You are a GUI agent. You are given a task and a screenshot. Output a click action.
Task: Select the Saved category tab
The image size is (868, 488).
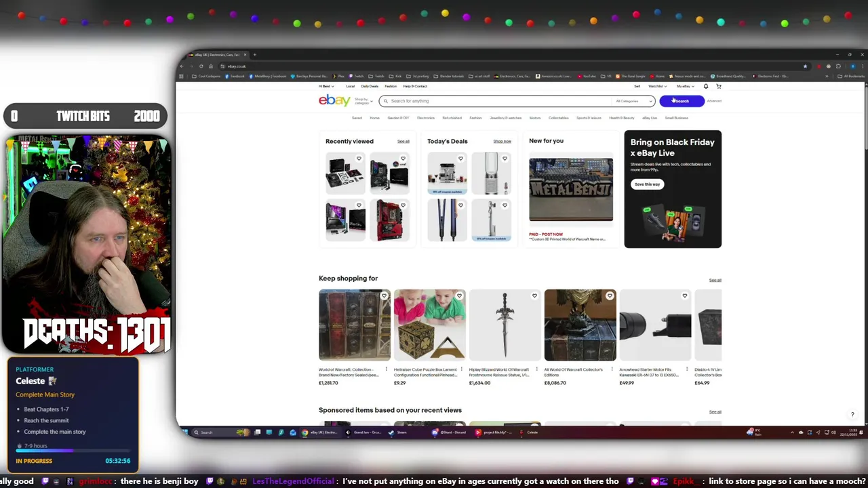357,118
